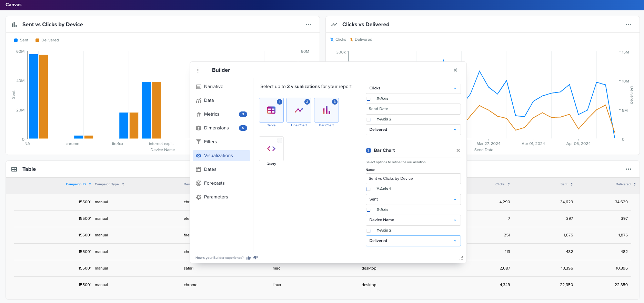Give thumbs down for Builder experience
Viewport: 644px width, 303px height.
255,257
